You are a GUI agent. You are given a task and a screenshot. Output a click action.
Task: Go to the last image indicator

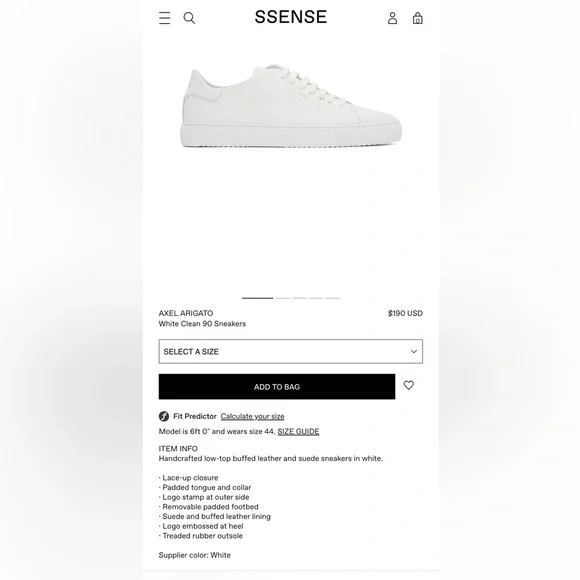click(x=333, y=298)
